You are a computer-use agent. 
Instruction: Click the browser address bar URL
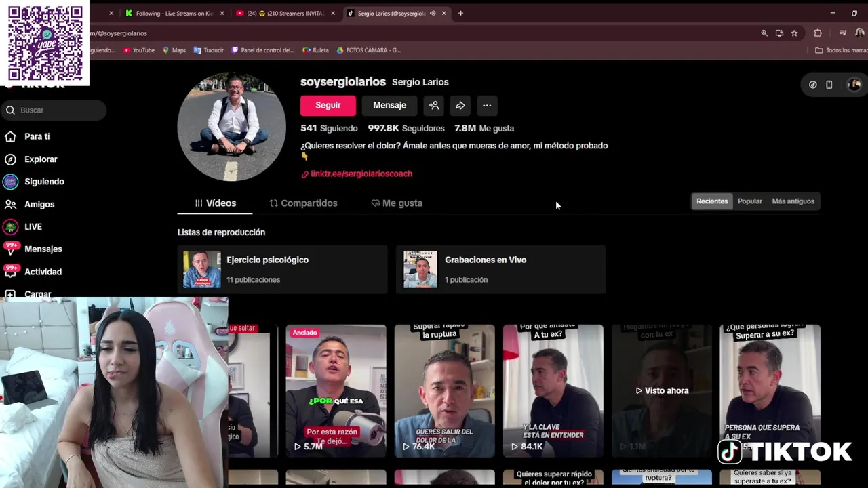tap(119, 33)
